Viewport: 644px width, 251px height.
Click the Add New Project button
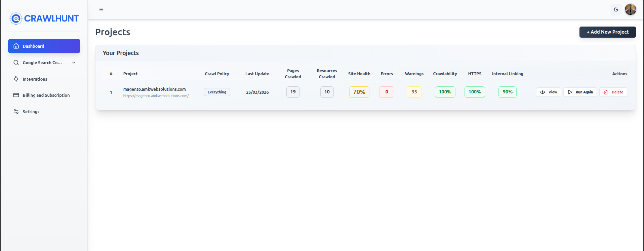click(607, 32)
